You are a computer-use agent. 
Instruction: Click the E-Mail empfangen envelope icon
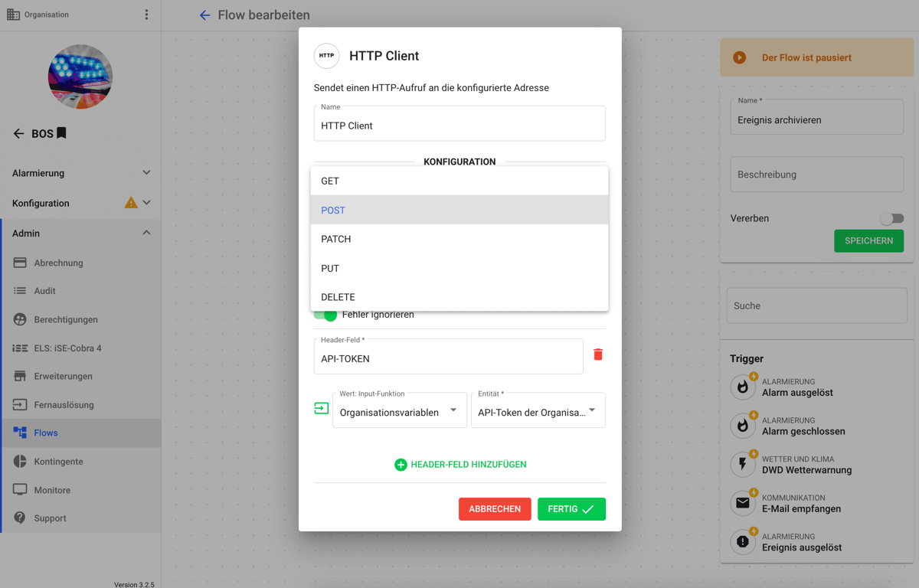pyautogui.click(x=743, y=503)
